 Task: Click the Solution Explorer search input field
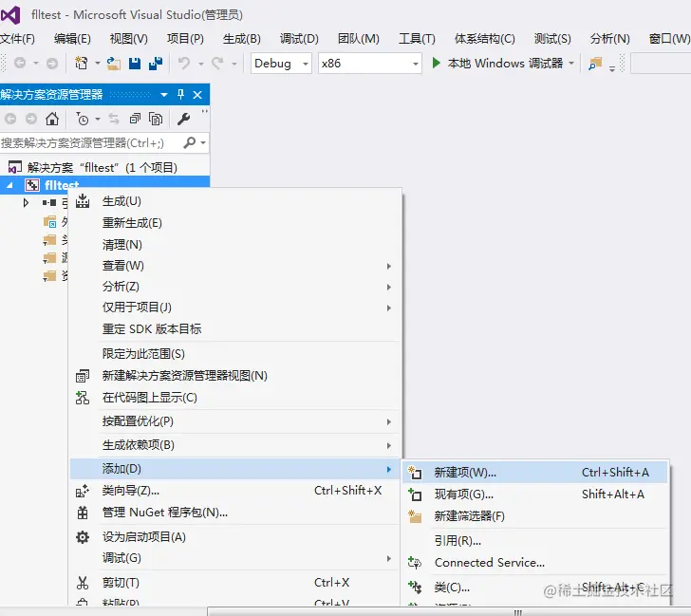click(x=90, y=142)
